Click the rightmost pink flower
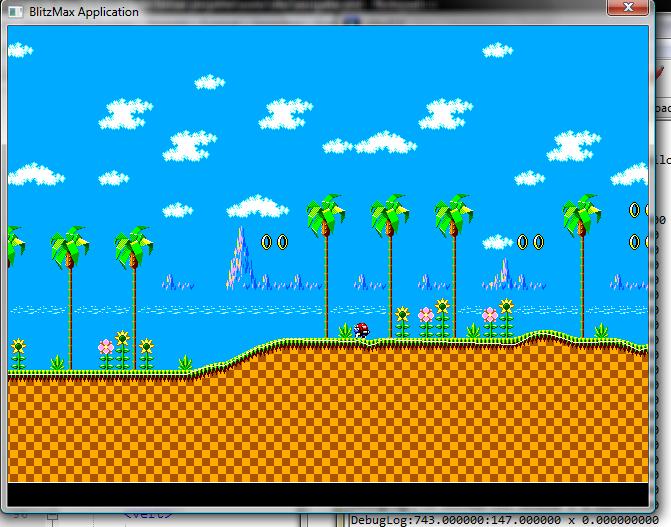The width and height of the screenshot is (671, 527). click(490, 316)
